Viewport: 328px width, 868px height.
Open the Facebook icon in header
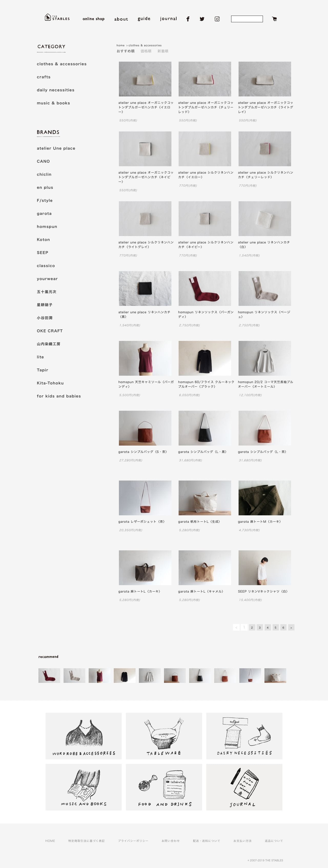pyautogui.click(x=188, y=19)
